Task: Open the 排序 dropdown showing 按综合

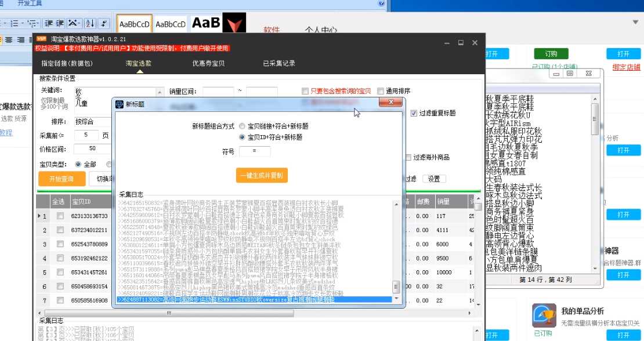Action: [x=93, y=122]
